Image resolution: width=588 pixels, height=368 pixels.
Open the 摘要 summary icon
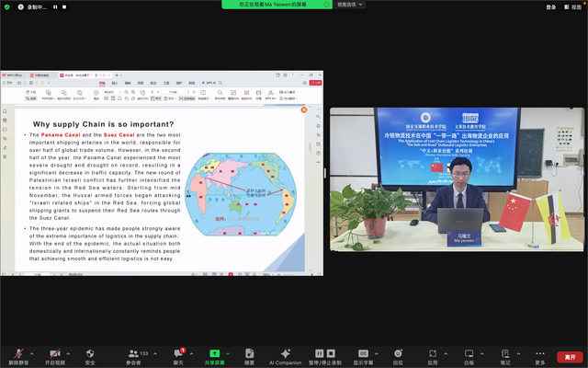(x=249, y=355)
